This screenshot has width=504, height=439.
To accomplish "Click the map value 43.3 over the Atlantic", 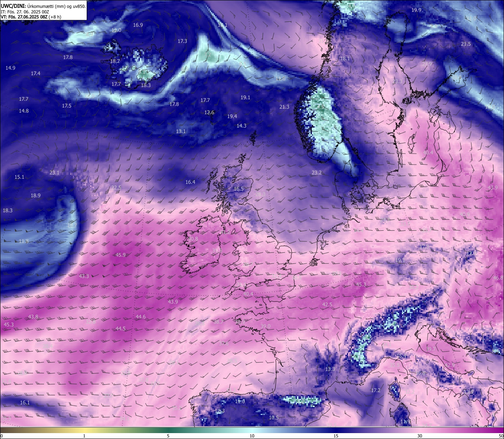I will 84,276.
